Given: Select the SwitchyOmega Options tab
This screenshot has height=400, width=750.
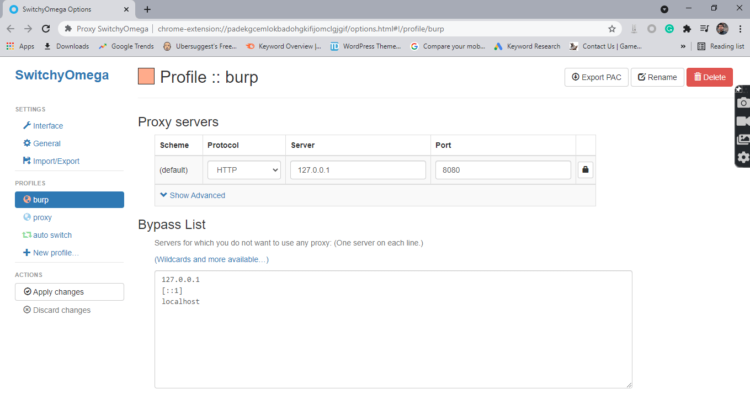Looking at the screenshot, I should point(68,10).
